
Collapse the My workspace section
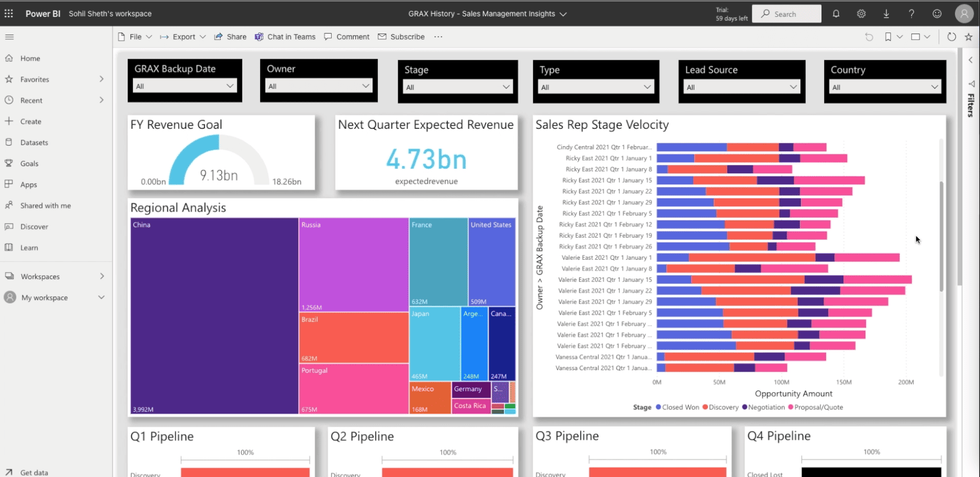coord(101,297)
